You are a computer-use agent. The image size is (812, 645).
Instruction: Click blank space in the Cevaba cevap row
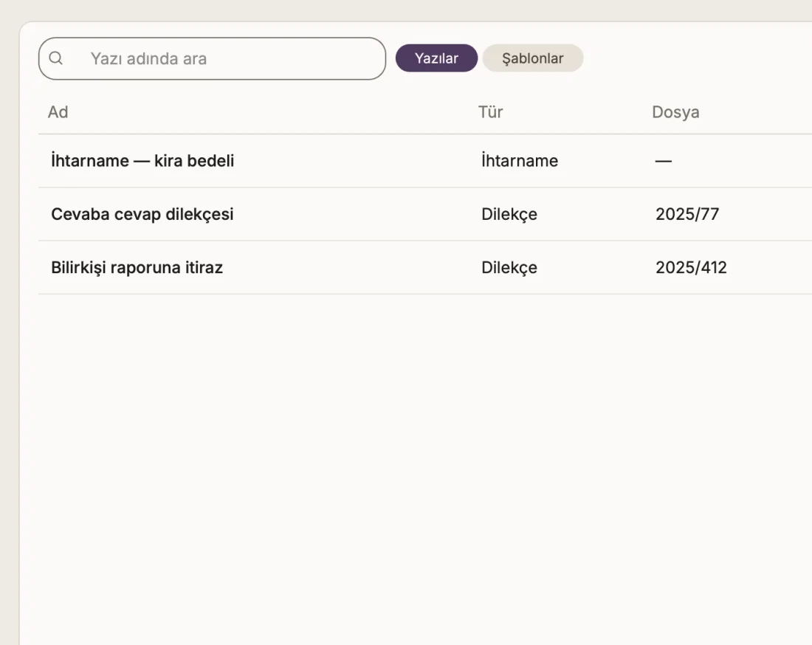pos(357,214)
